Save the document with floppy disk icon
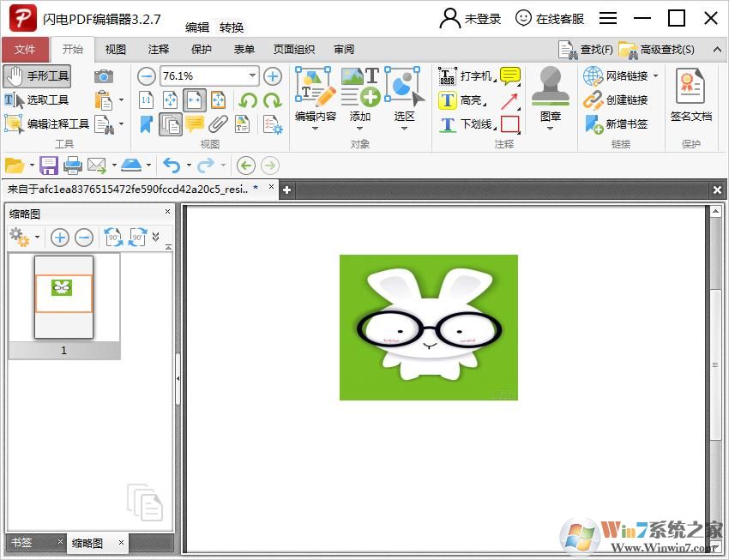 49,165
